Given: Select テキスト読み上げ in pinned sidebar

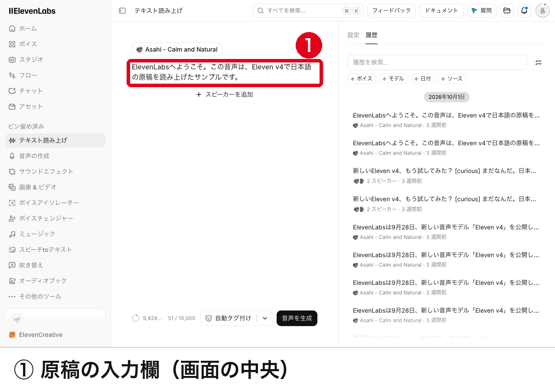Looking at the screenshot, I should (x=55, y=140).
